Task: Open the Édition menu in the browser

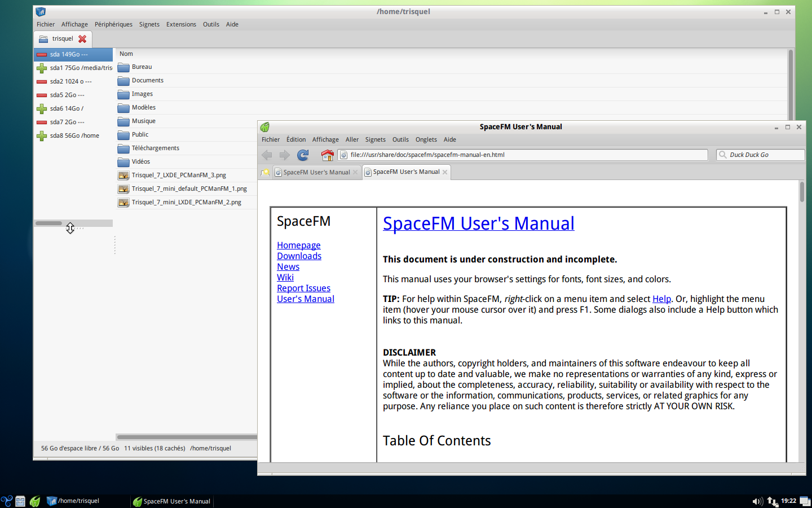Action: tap(296, 139)
